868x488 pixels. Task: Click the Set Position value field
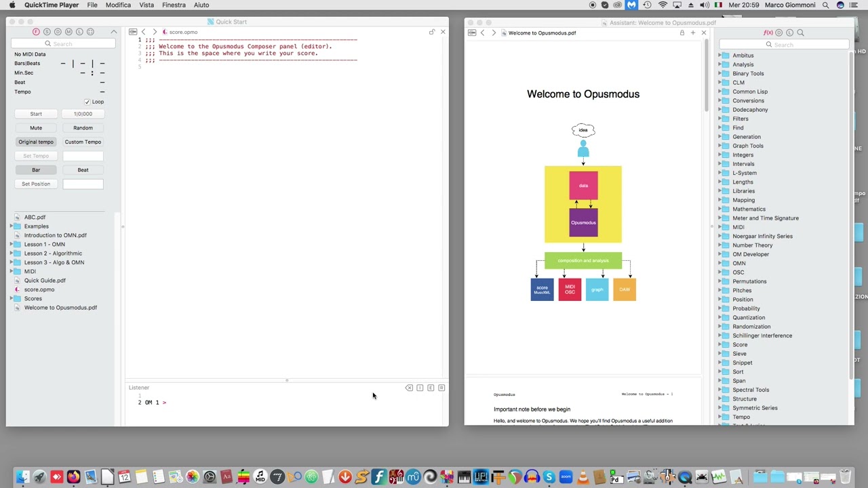coord(83,184)
